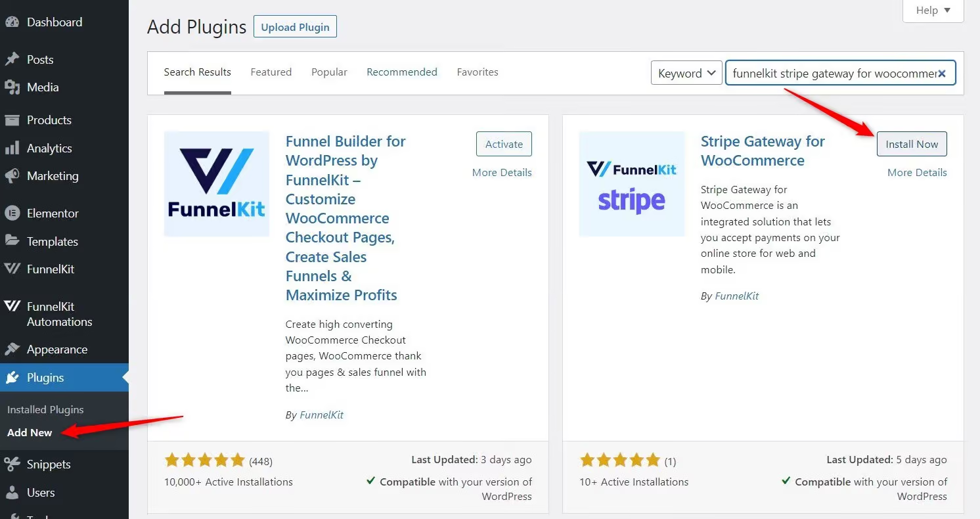Activate the Funnel Builder plugin
This screenshot has width=980, height=519.
click(504, 145)
